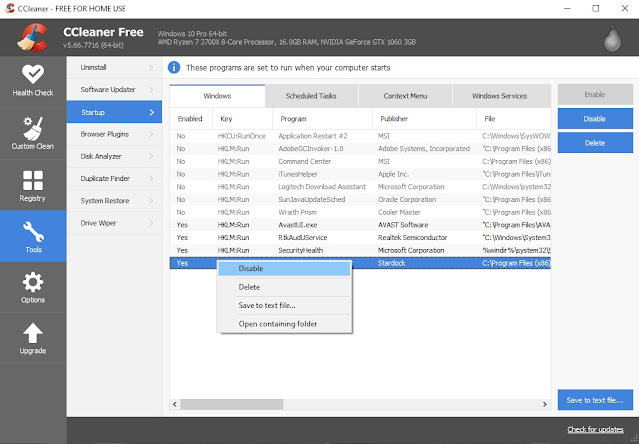Click the pear icon in header
The height and width of the screenshot is (444, 639).
612,39
